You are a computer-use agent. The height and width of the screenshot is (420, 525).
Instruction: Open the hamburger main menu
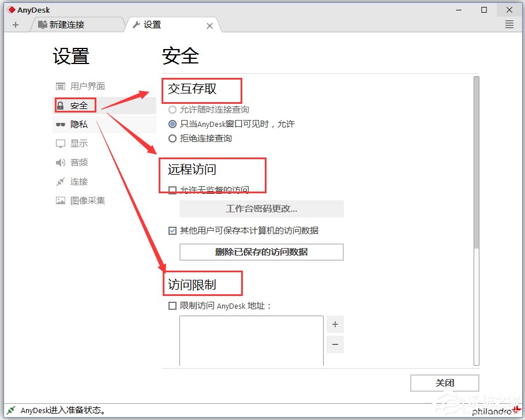[509, 24]
